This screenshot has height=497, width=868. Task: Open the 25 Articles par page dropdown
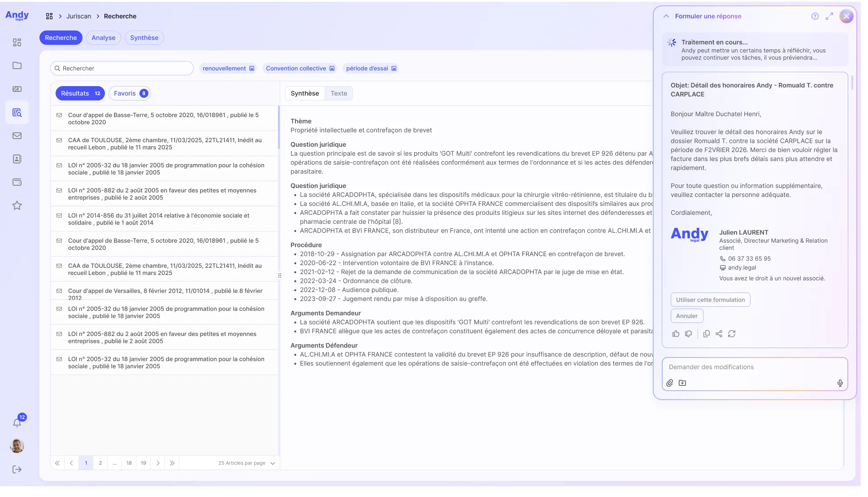click(x=247, y=463)
